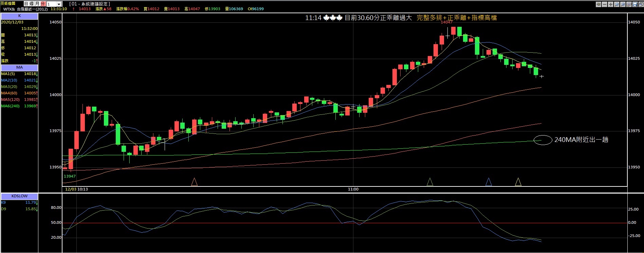Zoom in with the magnifier plus icon
This screenshot has height=253, width=644.
pyautogui.click(x=623, y=4)
